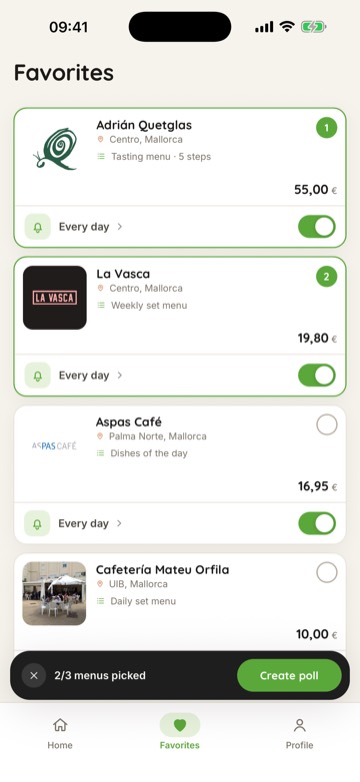Dismiss the menus picked bar with X

pyautogui.click(x=34, y=676)
